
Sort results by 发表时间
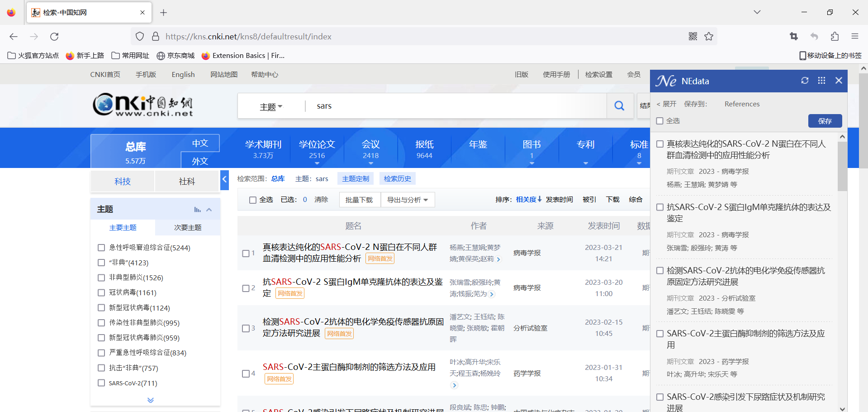click(559, 200)
